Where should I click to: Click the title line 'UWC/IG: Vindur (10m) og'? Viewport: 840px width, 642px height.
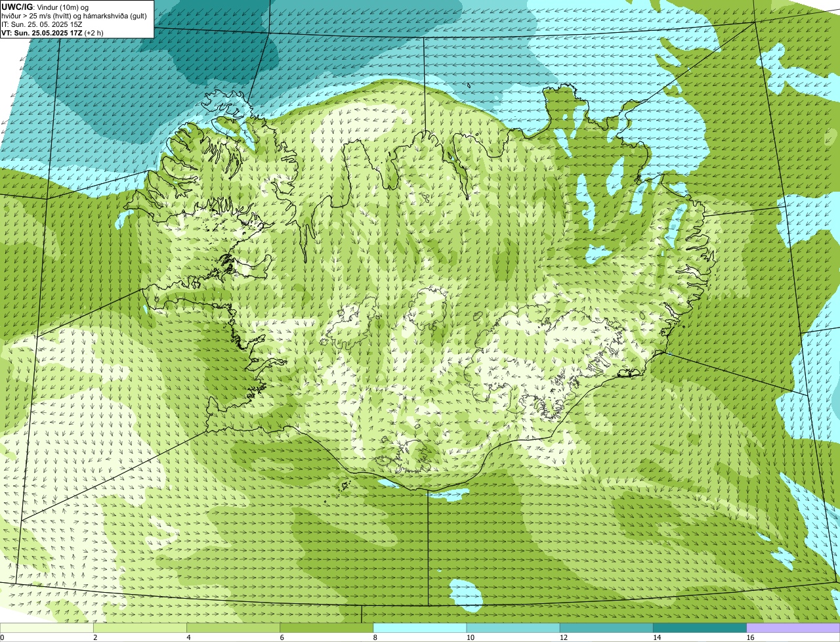point(45,7)
